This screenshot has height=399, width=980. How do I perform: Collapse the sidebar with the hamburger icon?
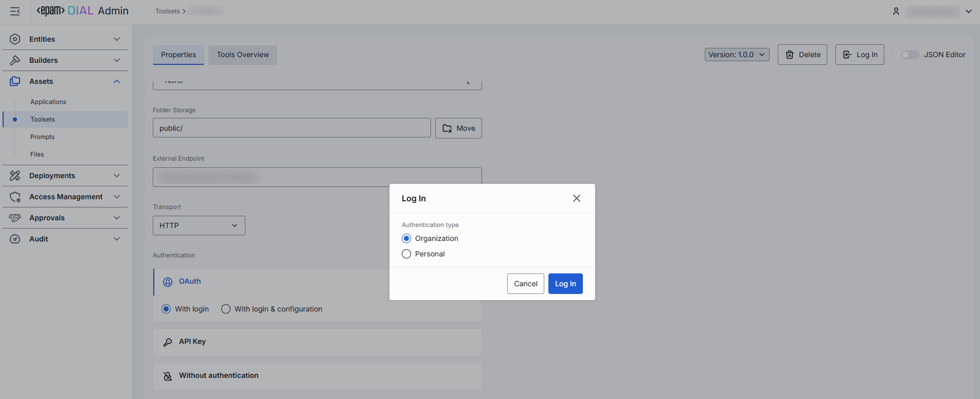point(15,11)
